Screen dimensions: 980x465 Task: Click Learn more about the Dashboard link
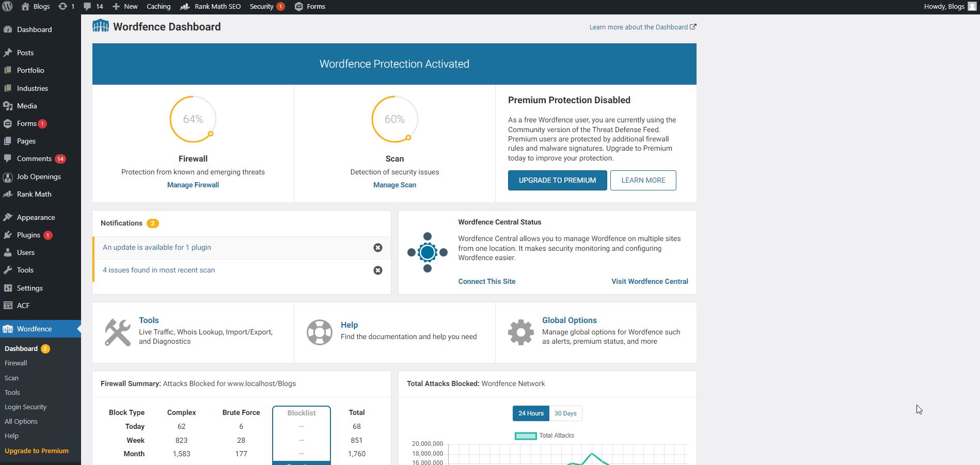pyautogui.click(x=643, y=27)
